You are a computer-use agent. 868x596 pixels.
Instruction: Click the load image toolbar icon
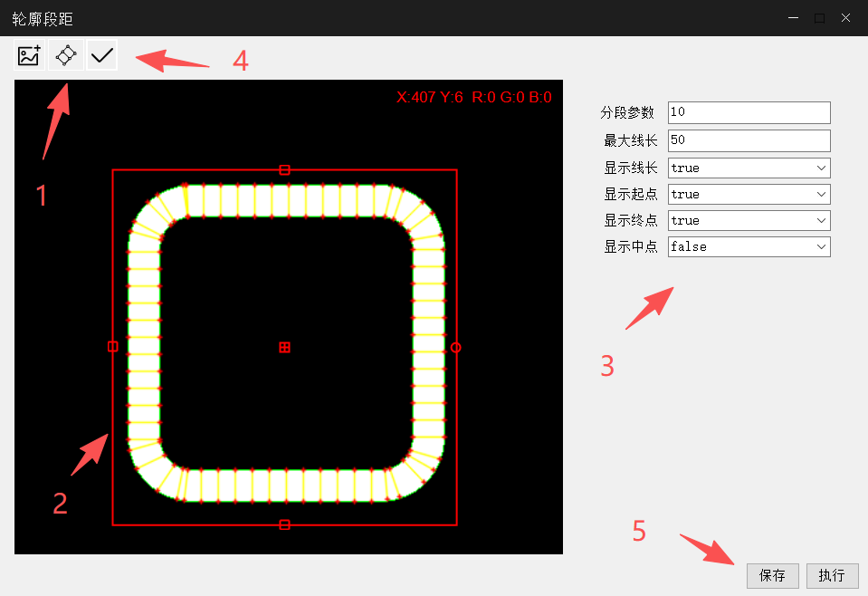[x=29, y=55]
